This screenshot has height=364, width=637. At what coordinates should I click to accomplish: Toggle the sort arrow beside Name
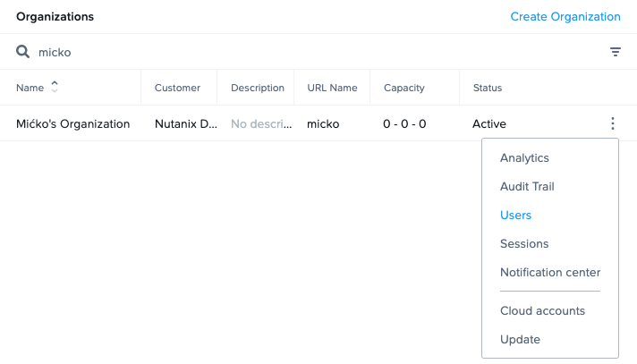tap(55, 87)
